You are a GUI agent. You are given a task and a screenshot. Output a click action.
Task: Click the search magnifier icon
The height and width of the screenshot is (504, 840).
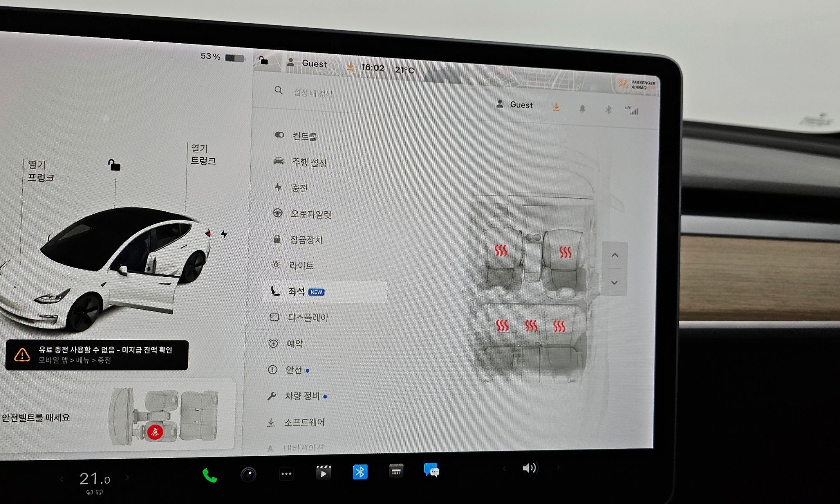(278, 90)
